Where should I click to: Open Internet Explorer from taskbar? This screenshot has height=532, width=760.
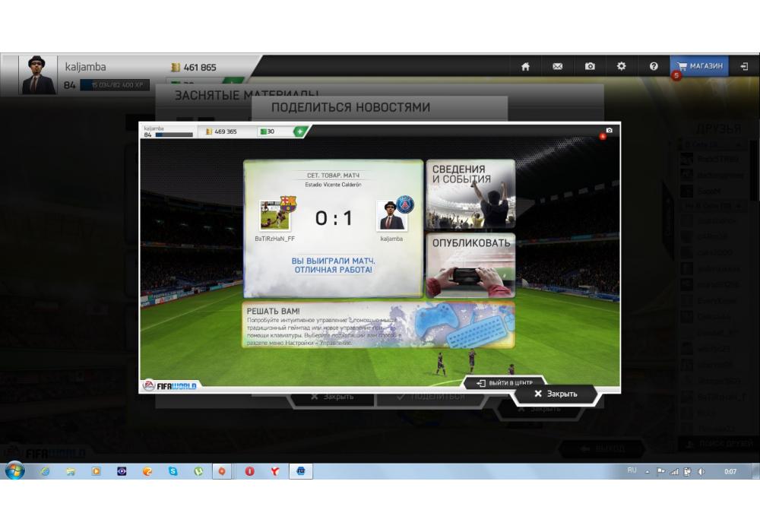point(45,471)
